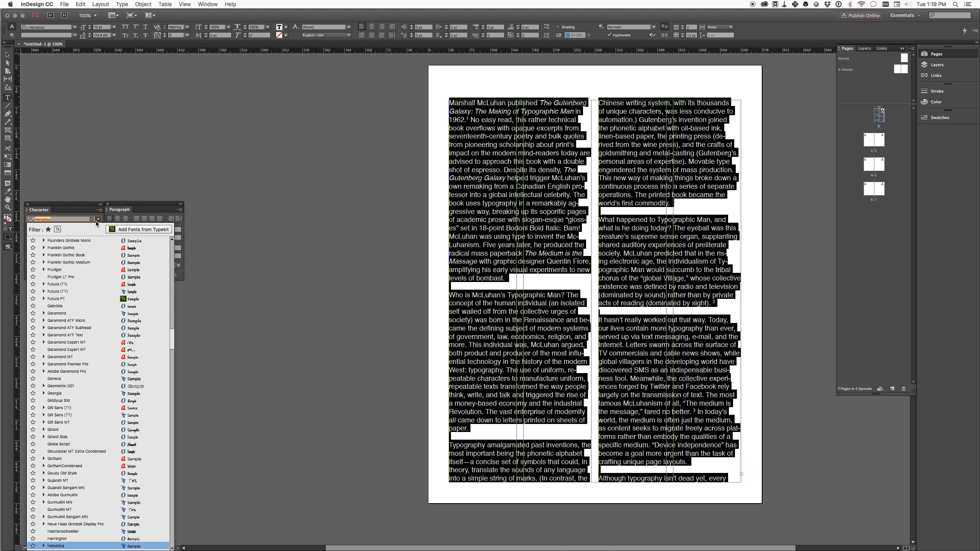
Task: Toggle the Hyphenate checkbox
Action: point(609,35)
